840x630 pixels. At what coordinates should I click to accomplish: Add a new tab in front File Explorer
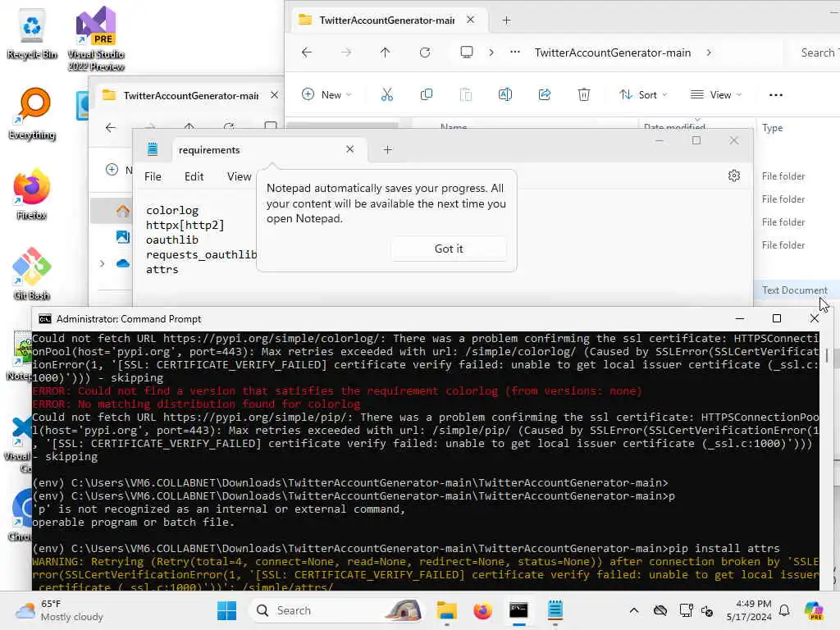[506, 21]
